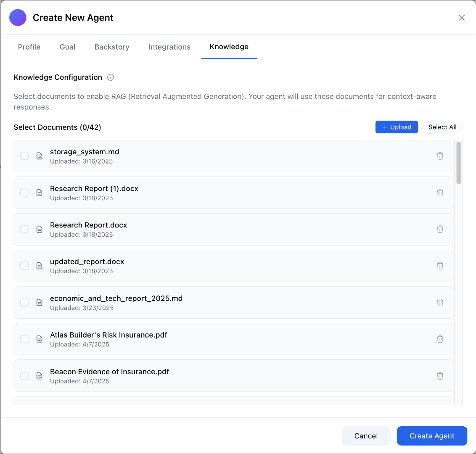The height and width of the screenshot is (454, 476).
Task: Switch to the Backstory tab
Action: click(x=112, y=47)
